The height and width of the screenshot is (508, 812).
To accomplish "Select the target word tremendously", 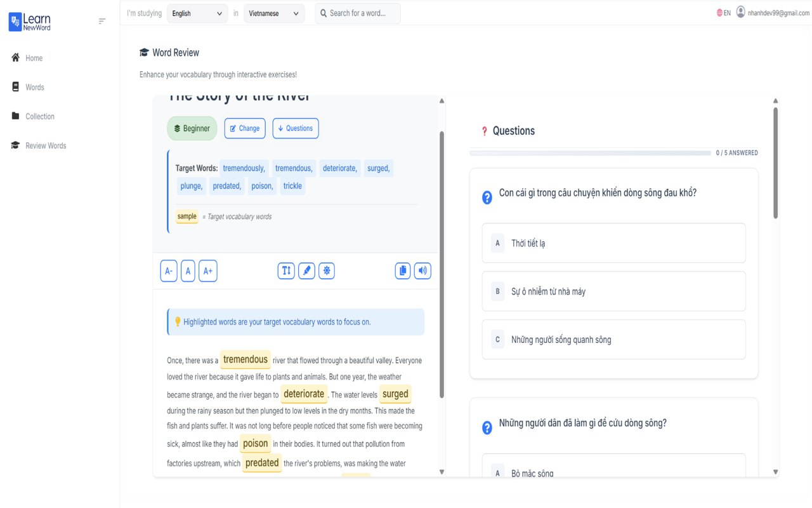I will click(x=244, y=168).
